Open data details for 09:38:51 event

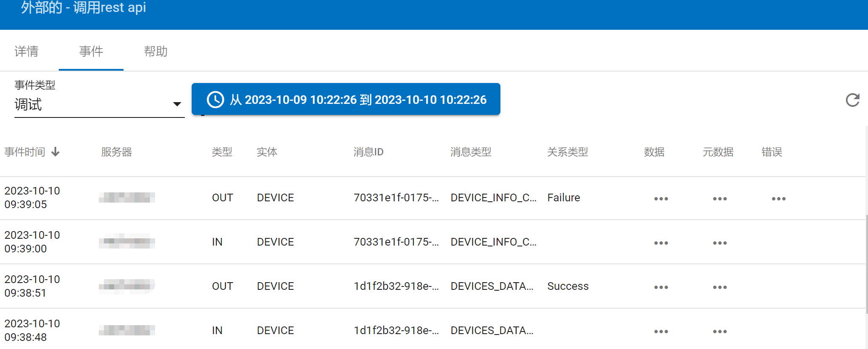(x=661, y=287)
